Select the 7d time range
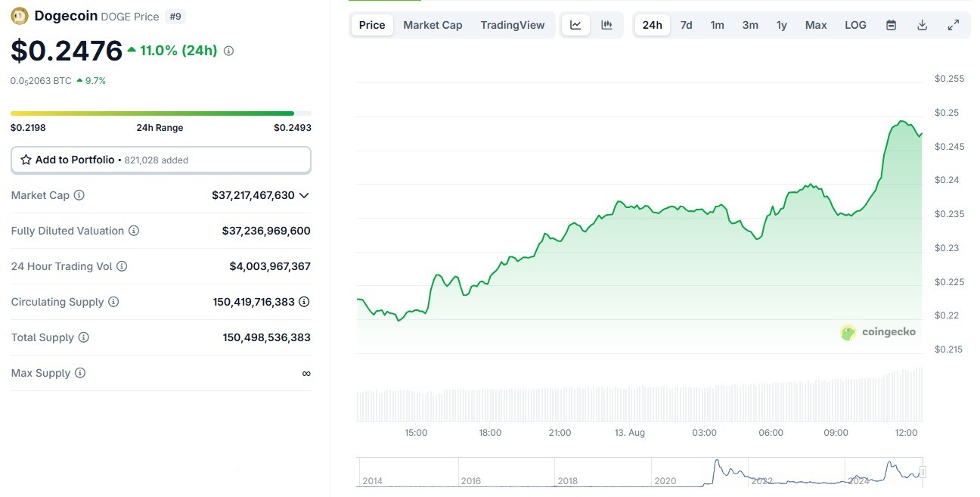Viewport: 980px width, 497px height. click(686, 25)
